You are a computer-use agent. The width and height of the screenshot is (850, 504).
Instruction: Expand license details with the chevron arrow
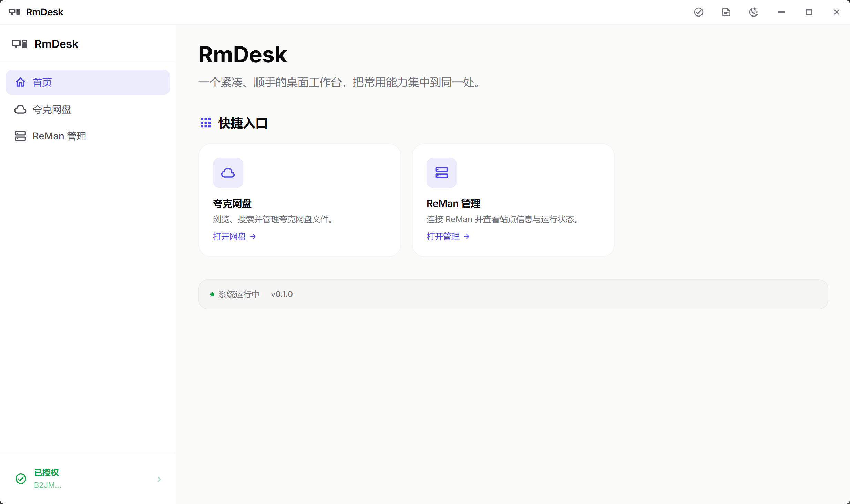tap(159, 479)
